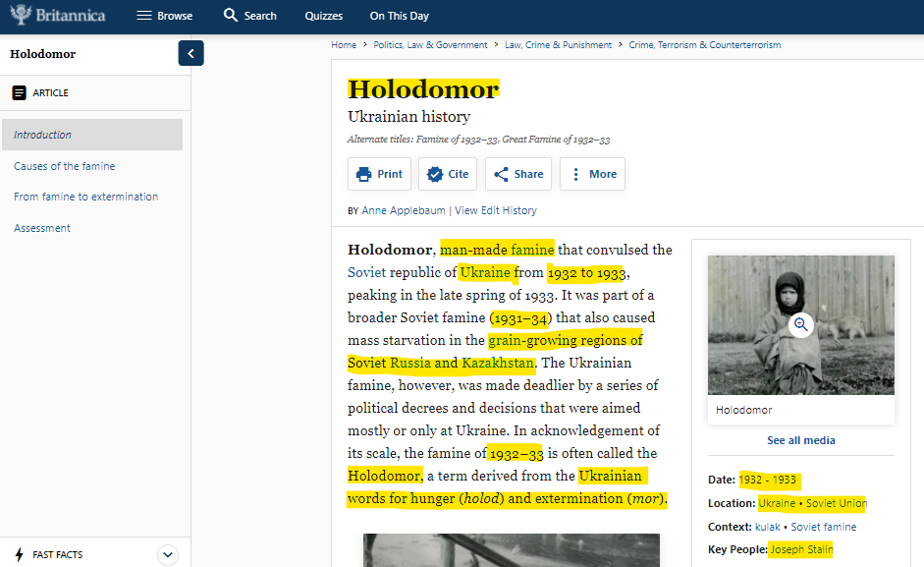This screenshot has width=924, height=567.
Task: Go to On This Day
Action: pyautogui.click(x=399, y=16)
